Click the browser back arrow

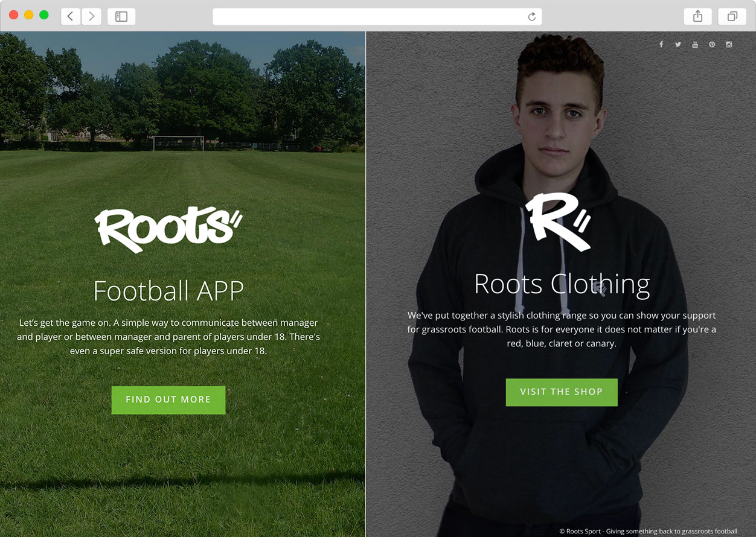71,16
